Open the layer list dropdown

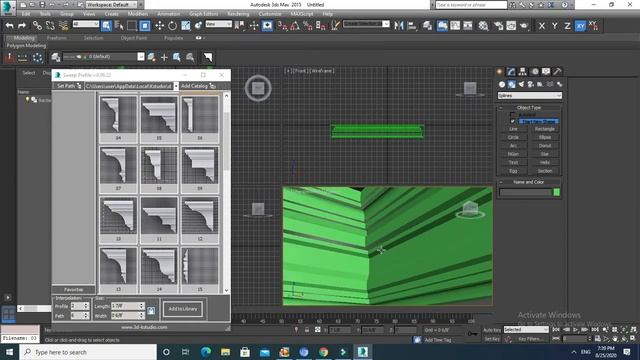[103, 57]
